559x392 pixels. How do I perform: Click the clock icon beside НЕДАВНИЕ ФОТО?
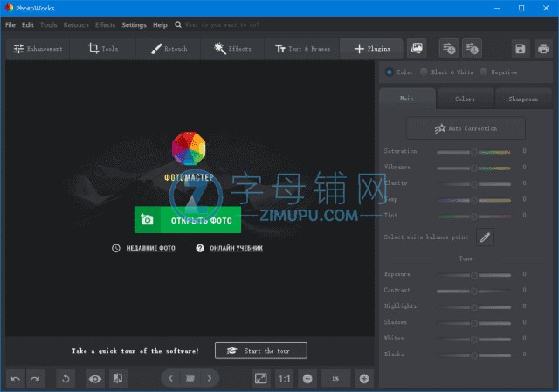click(x=116, y=248)
